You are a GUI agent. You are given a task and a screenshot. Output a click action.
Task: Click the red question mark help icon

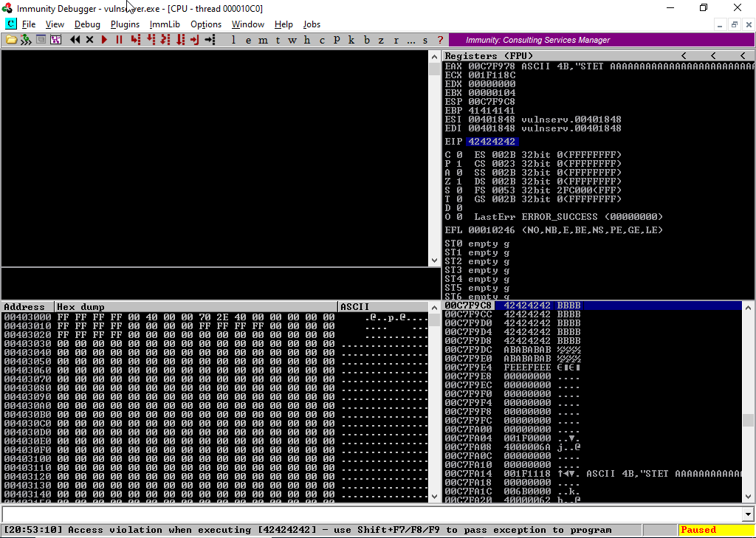440,40
